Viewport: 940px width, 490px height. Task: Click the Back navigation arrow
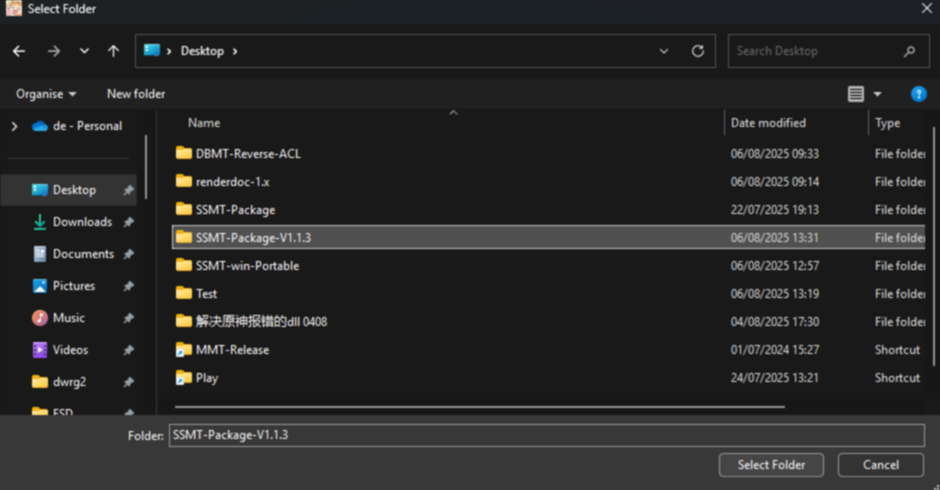(19, 51)
